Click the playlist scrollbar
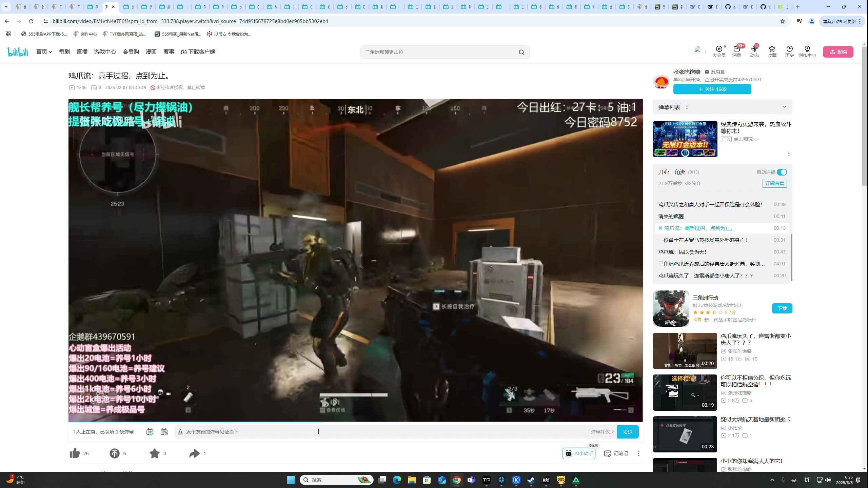Image resolution: width=868 pixels, height=488 pixels. pos(791,257)
